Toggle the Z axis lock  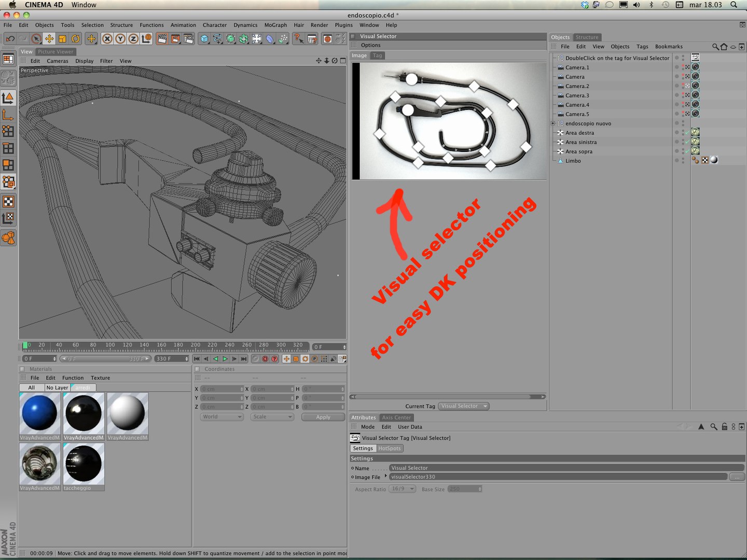point(133,39)
